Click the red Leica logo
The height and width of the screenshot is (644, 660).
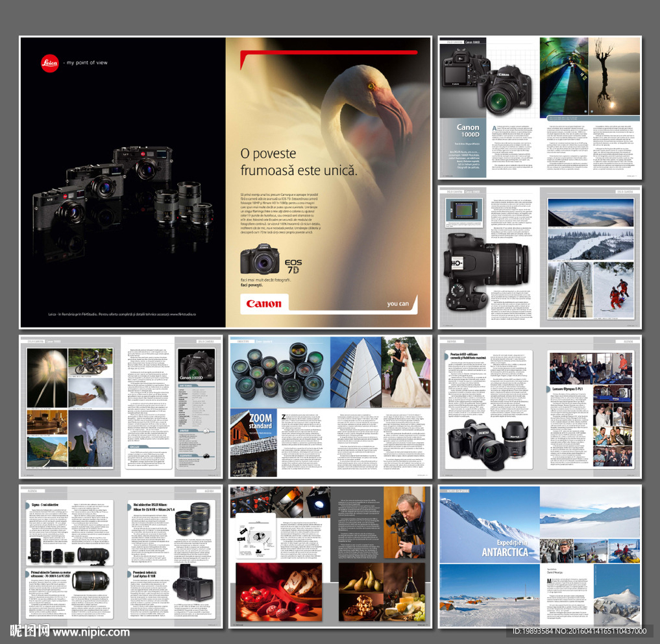point(50,63)
